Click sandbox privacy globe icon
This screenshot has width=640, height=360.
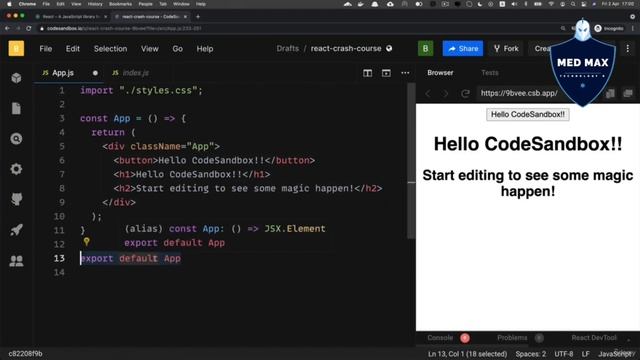(389, 48)
